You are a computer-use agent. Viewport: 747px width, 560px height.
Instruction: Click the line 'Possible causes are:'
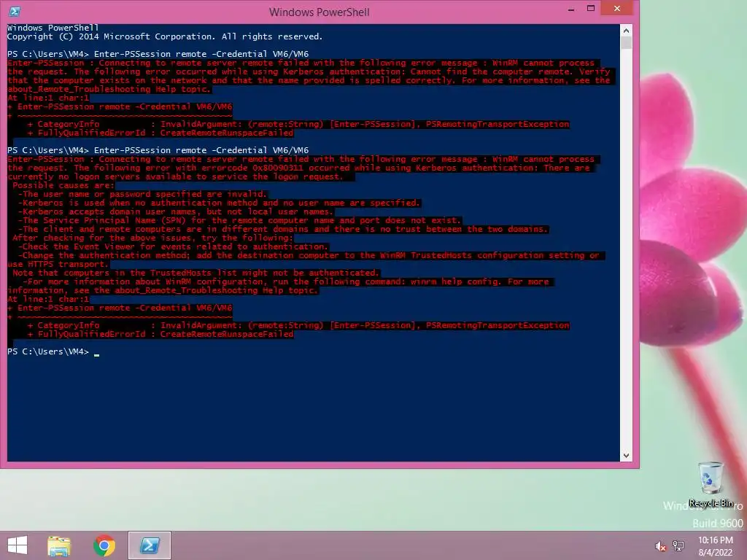(x=64, y=185)
